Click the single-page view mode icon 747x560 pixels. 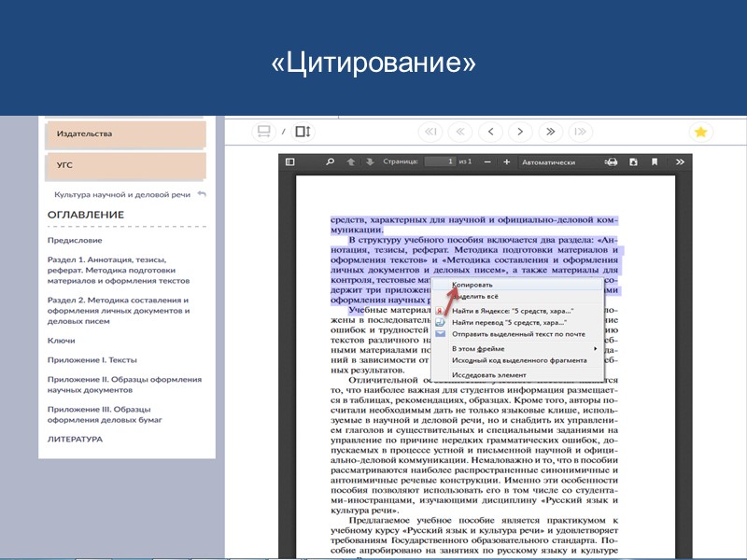(263, 132)
